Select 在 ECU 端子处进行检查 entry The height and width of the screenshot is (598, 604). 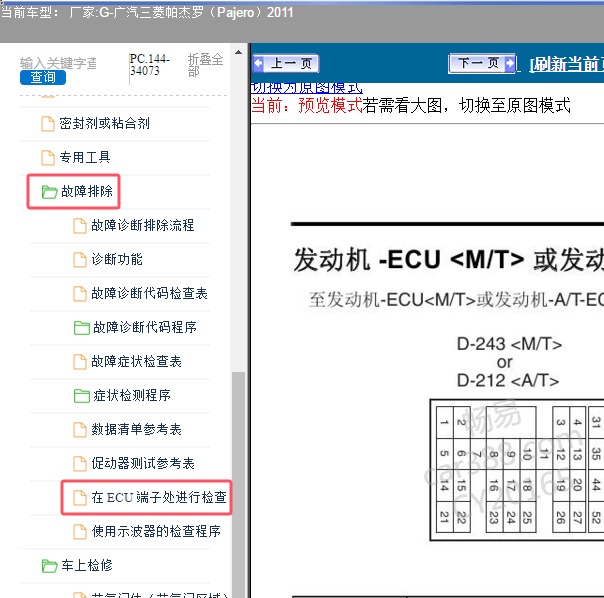tap(159, 497)
